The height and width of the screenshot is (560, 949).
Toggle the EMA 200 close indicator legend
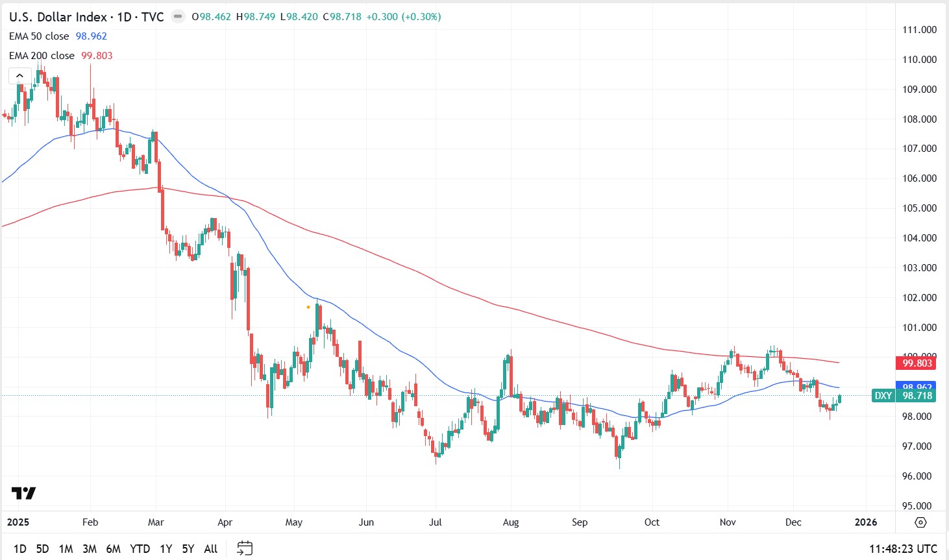(42, 56)
